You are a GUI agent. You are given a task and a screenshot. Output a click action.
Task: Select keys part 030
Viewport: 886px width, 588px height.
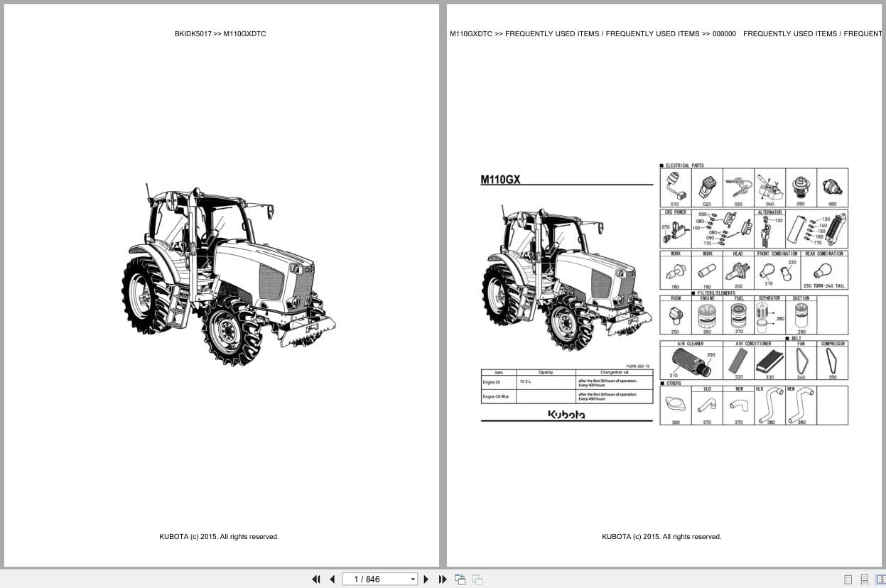click(738, 187)
